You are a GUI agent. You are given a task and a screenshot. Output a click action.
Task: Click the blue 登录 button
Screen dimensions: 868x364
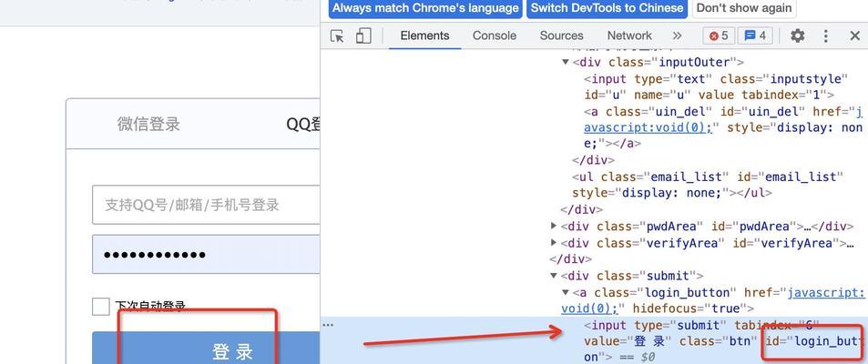[206, 349]
